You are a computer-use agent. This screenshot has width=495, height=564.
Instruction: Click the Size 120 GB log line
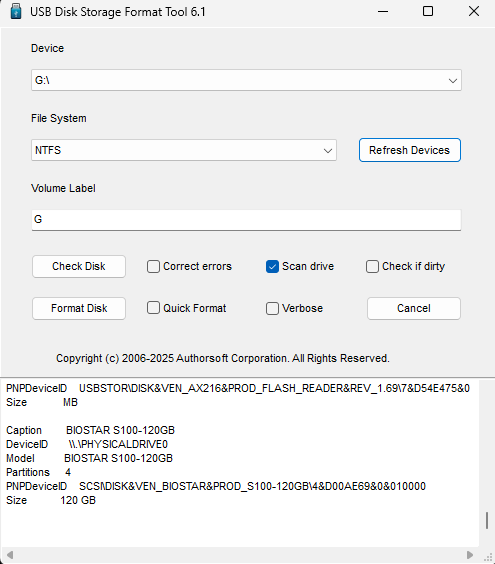click(x=51, y=500)
